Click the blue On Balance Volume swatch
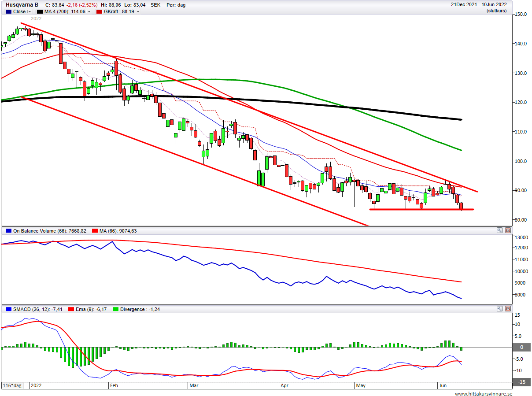This screenshot has width=532, height=396. pyautogui.click(x=9, y=230)
